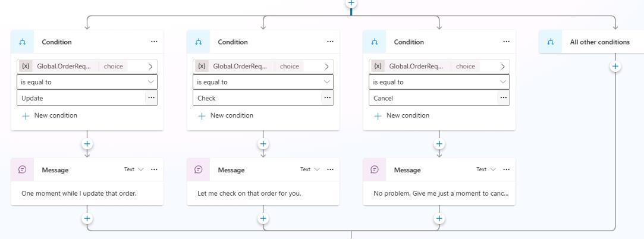Viewport: 644px width, 239px height.
Task: Click the plus node below the Cancel condition
Action: click(439, 144)
